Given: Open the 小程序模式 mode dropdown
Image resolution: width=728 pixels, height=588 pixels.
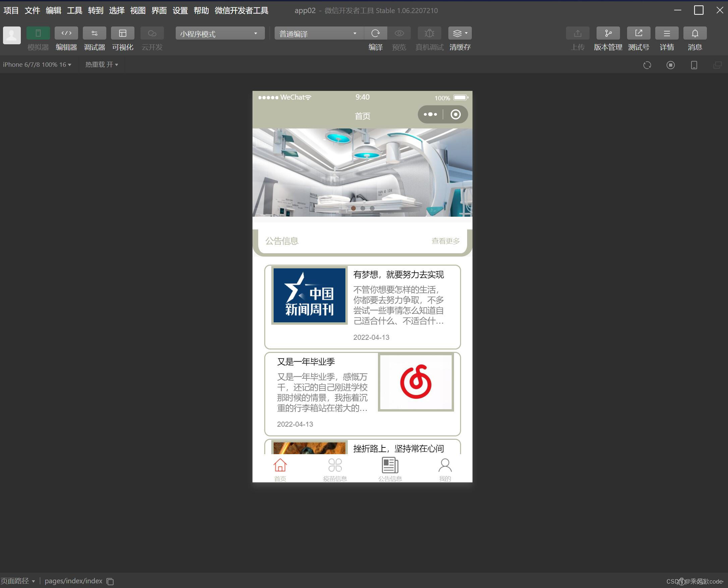Looking at the screenshot, I should (219, 33).
